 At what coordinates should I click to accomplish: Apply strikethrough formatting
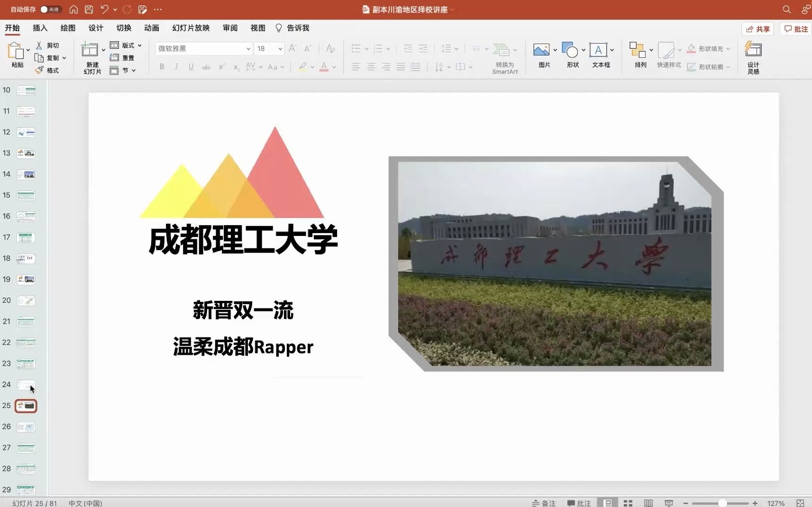click(206, 67)
